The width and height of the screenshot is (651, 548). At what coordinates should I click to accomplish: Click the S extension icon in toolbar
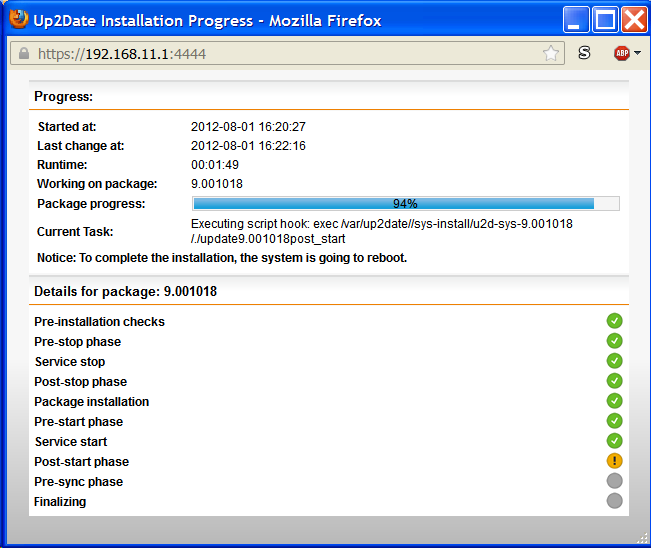point(584,54)
